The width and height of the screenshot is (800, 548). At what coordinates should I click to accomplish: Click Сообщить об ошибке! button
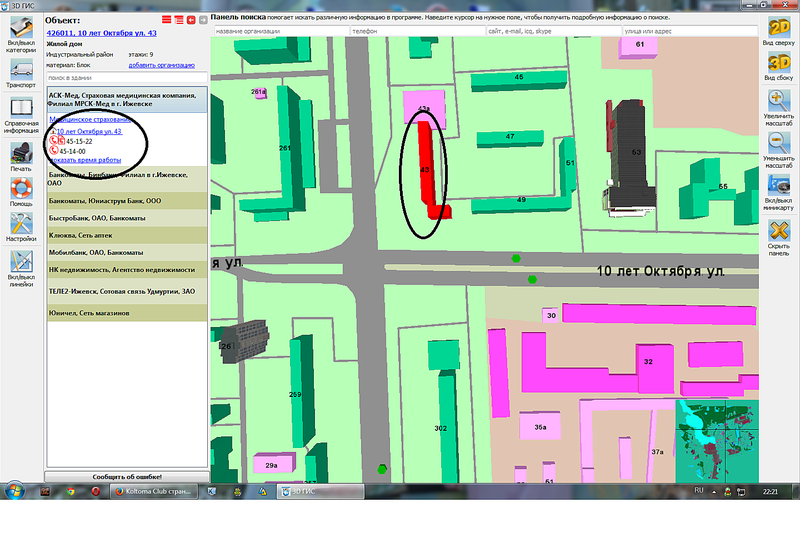127,477
